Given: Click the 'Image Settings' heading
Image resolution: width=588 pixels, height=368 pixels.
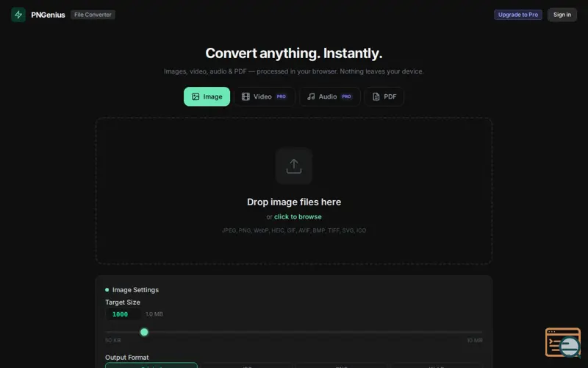Looking at the screenshot, I should click(135, 290).
